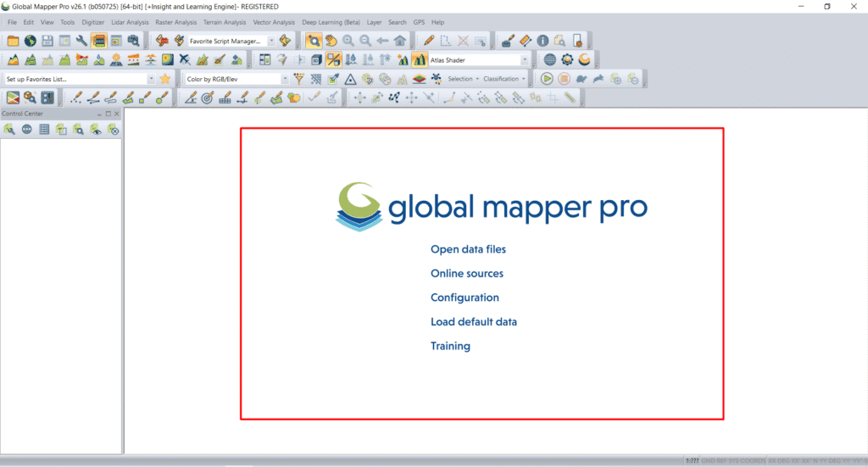Click Load default data link
This screenshot has width=868, height=467.
coord(474,322)
